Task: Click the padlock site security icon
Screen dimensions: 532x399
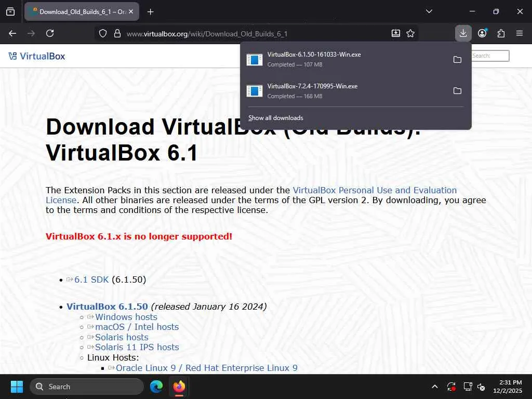Action: coord(117,33)
